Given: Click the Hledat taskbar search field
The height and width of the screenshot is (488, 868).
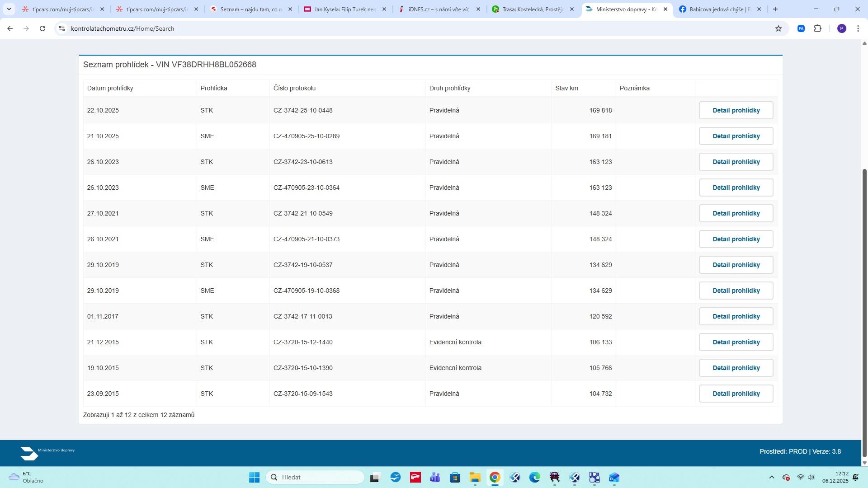Looking at the screenshot, I should pos(315,478).
